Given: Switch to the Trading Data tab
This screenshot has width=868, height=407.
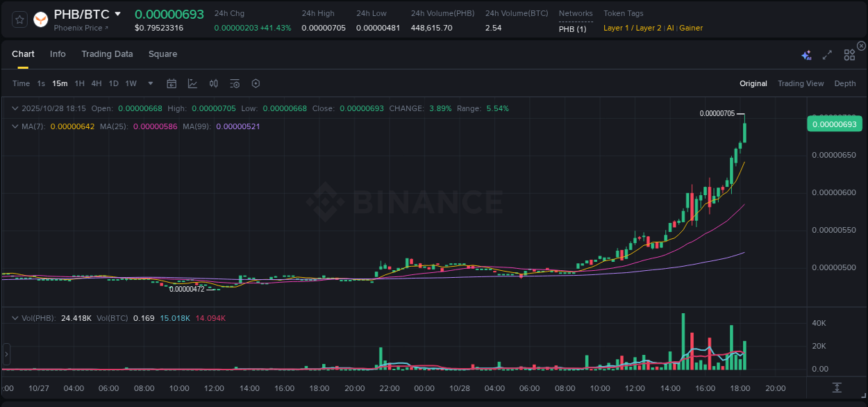Looking at the screenshot, I should point(107,53).
